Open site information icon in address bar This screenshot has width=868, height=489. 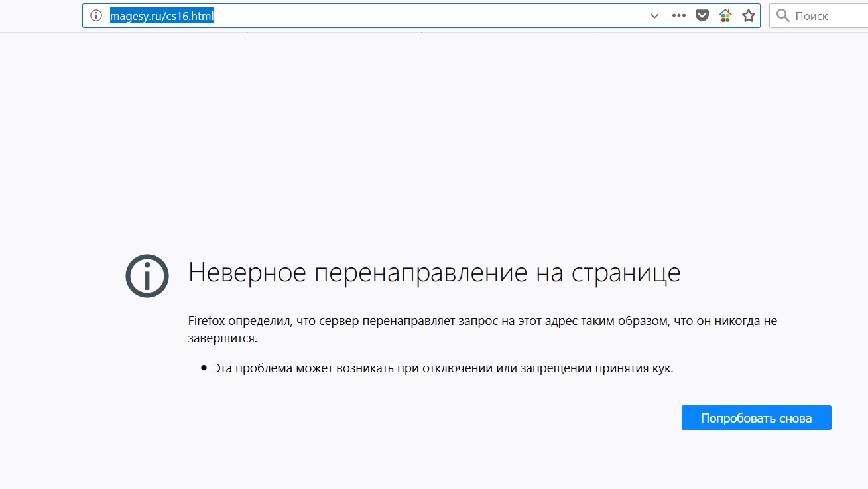click(96, 16)
